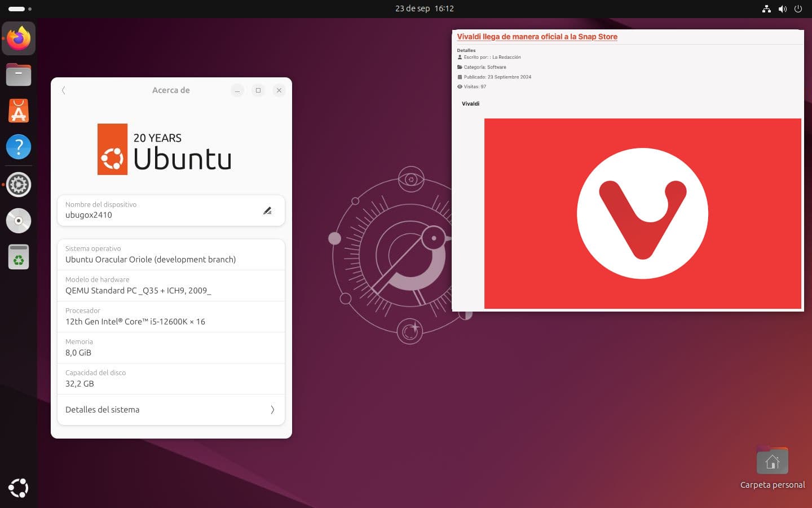Click the volume icon in top bar

click(783, 8)
